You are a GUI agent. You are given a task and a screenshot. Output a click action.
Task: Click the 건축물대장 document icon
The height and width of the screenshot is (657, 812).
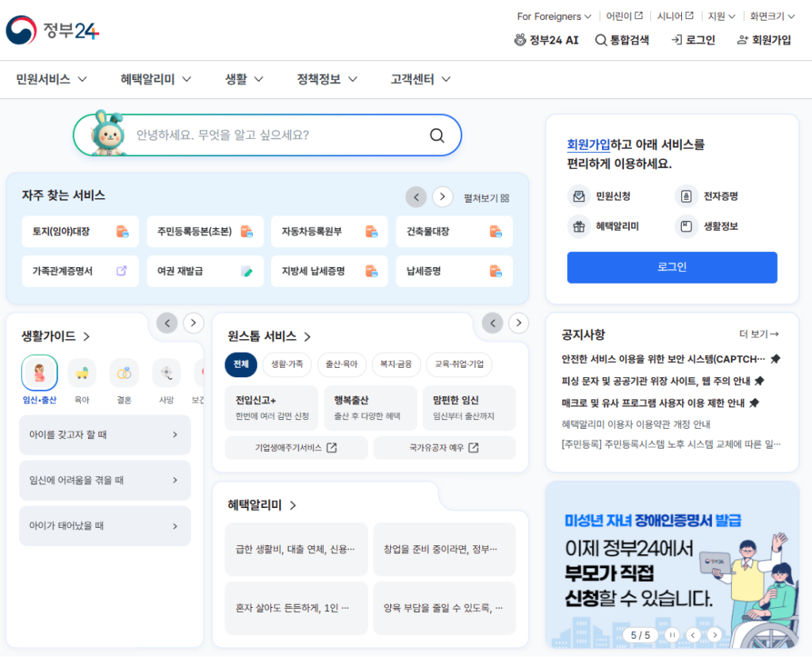(496, 231)
